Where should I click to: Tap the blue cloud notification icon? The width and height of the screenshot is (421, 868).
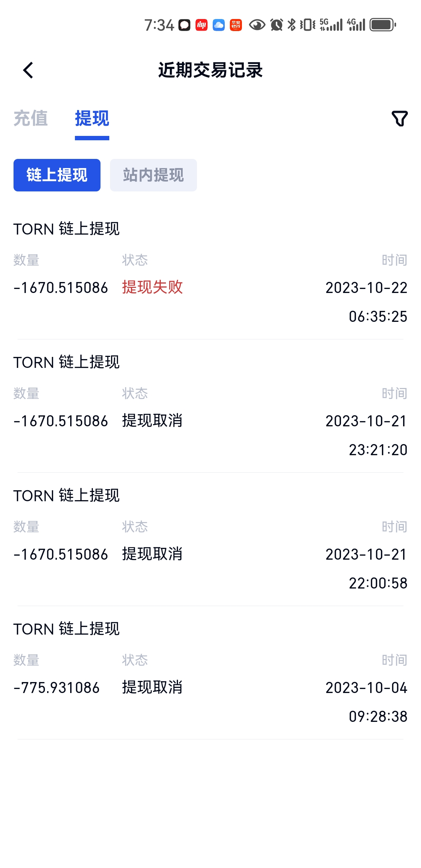[219, 25]
